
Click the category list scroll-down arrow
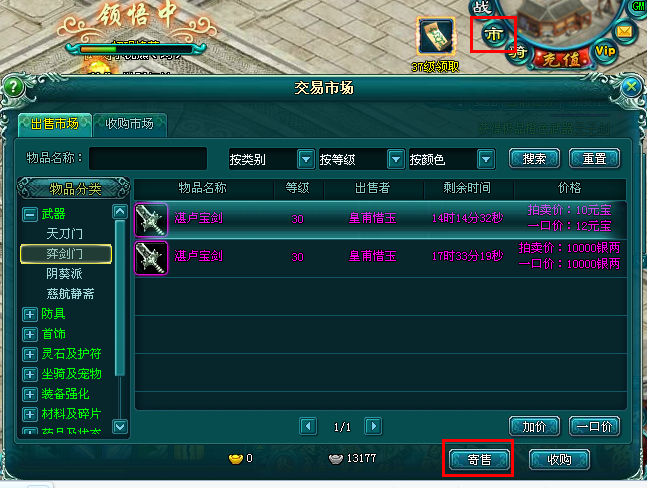pyautogui.click(x=120, y=426)
